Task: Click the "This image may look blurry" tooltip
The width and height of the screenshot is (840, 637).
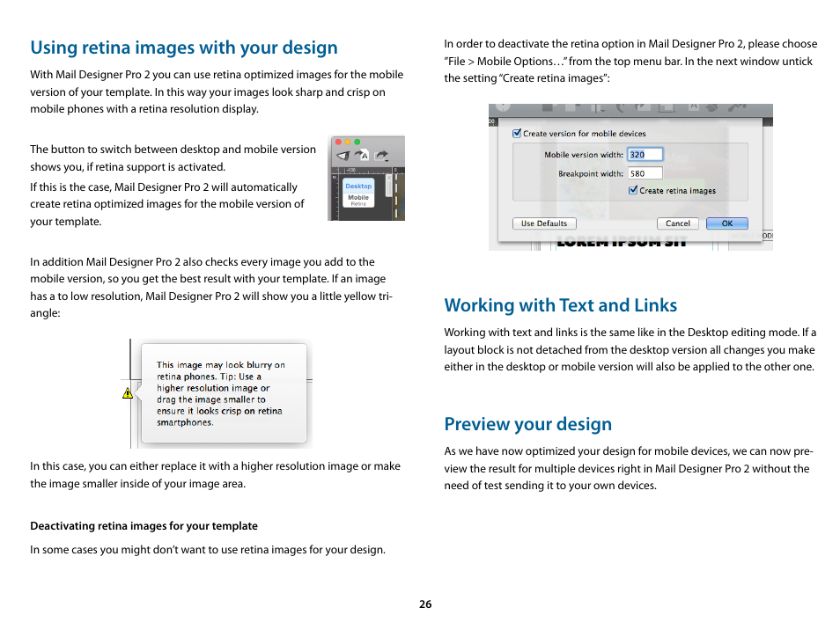Action: click(224, 393)
